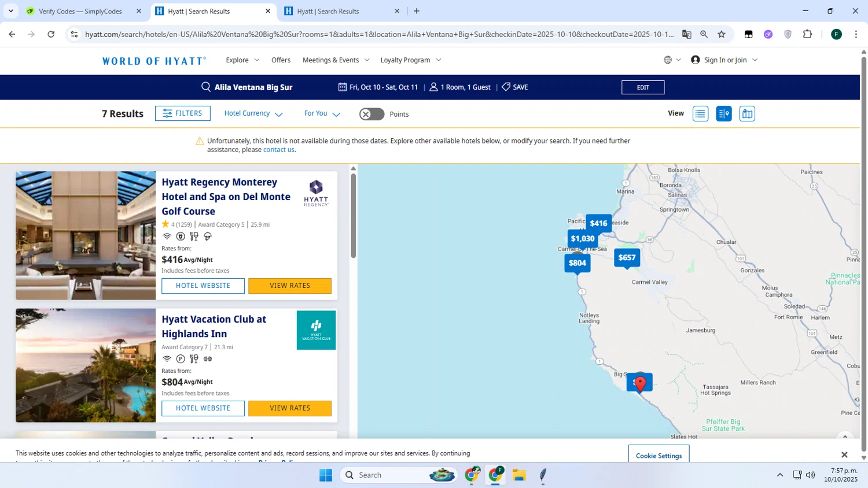The image size is (868, 488).
Task: Open the Offers menu item
Action: (x=281, y=60)
